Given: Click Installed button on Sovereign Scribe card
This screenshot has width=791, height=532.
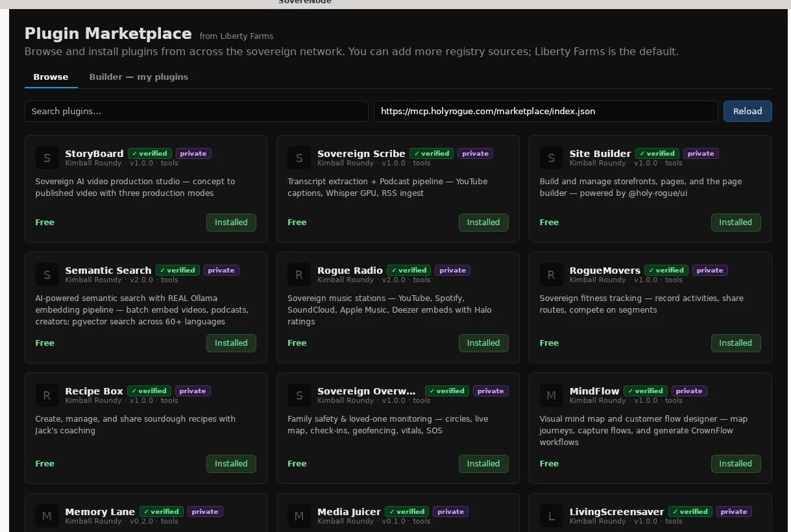Looking at the screenshot, I should click(x=483, y=222).
